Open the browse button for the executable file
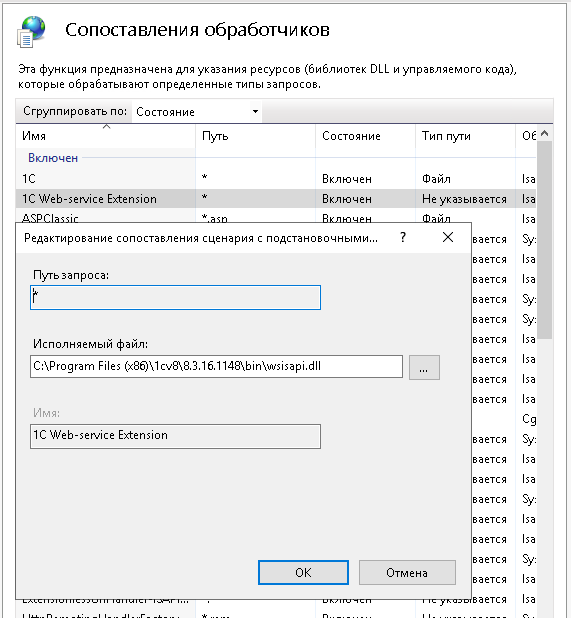Viewport: 571px width, 618px height. pos(424,367)
